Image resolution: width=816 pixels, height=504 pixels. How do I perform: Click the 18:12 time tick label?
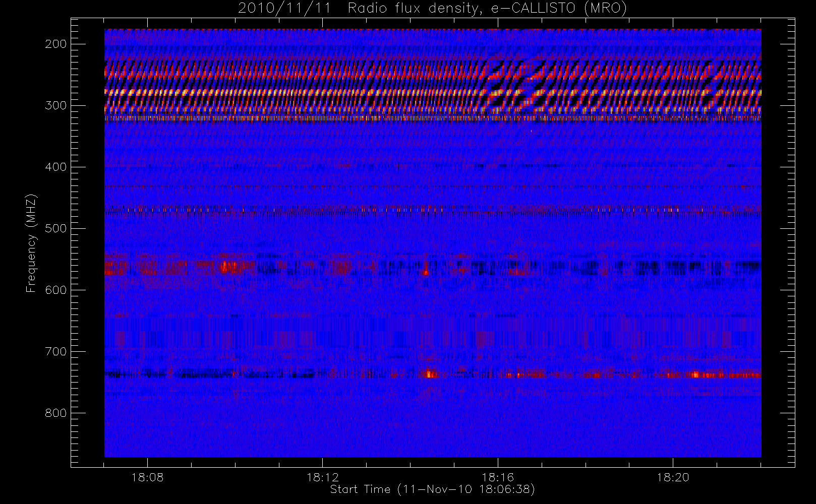pyautogui.click(x=323, y=477)
